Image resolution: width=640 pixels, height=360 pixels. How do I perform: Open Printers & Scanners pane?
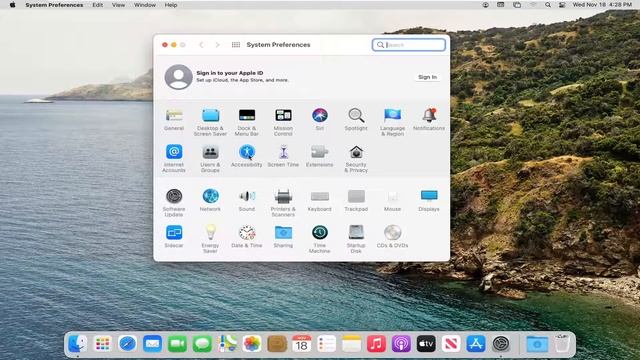pos(283,202)
